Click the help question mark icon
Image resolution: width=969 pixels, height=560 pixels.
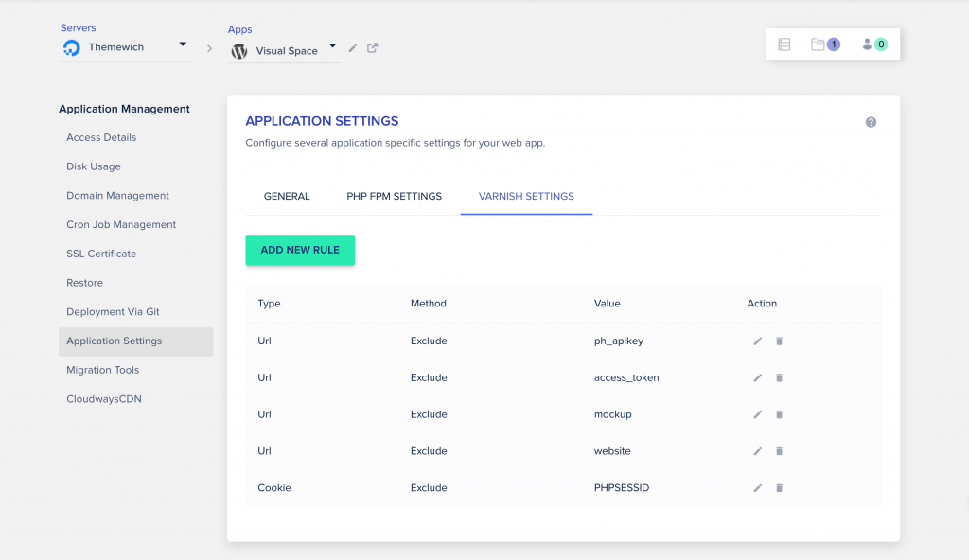pyautogui.click(x=871, y=121)
